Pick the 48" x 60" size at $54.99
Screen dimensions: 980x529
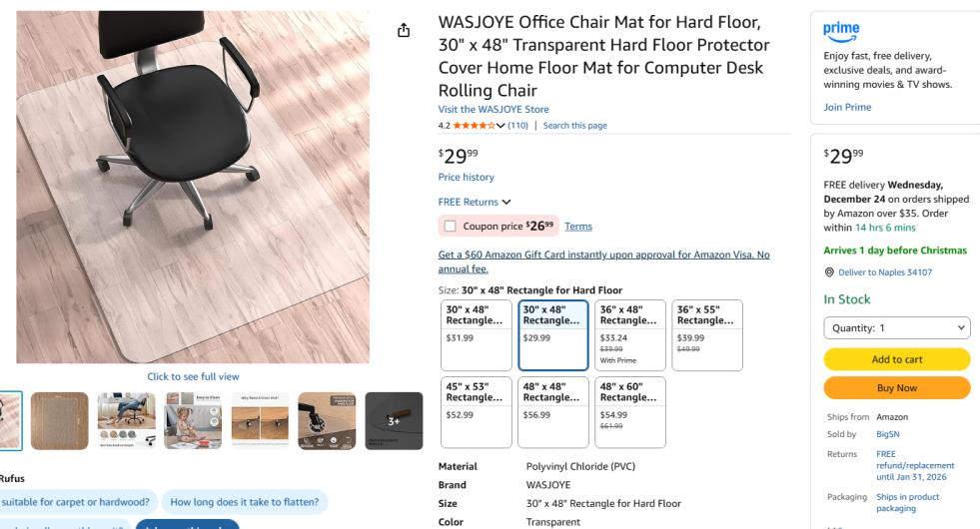click(x=630, y=412)
